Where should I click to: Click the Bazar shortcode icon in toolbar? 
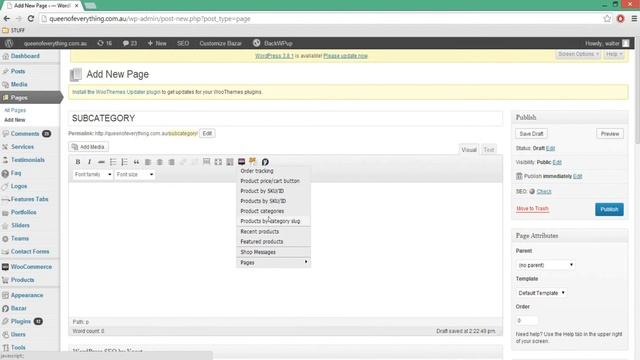(265, 162)
